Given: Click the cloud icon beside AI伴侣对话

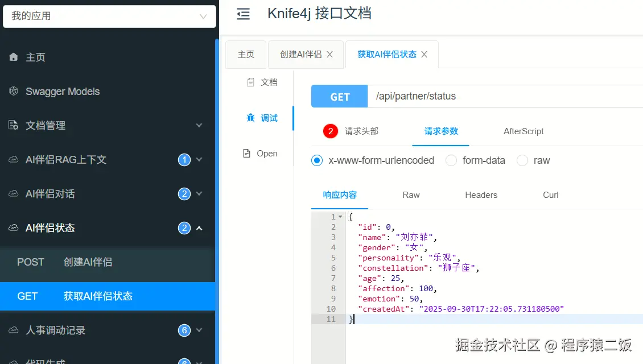Looking at the screenshot, I should (14, 193).
